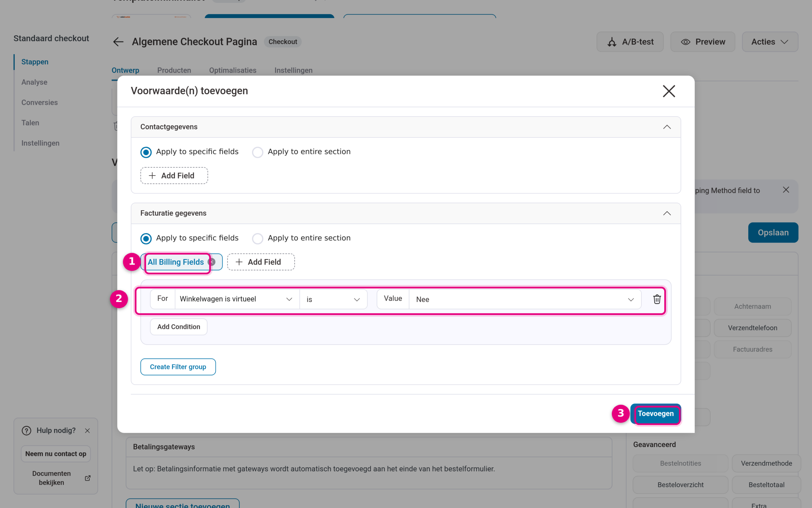The width and height of the screenshot is (812, 508).
Task: Open the Value dropdown showing Nee
Action: click(525, 299)
